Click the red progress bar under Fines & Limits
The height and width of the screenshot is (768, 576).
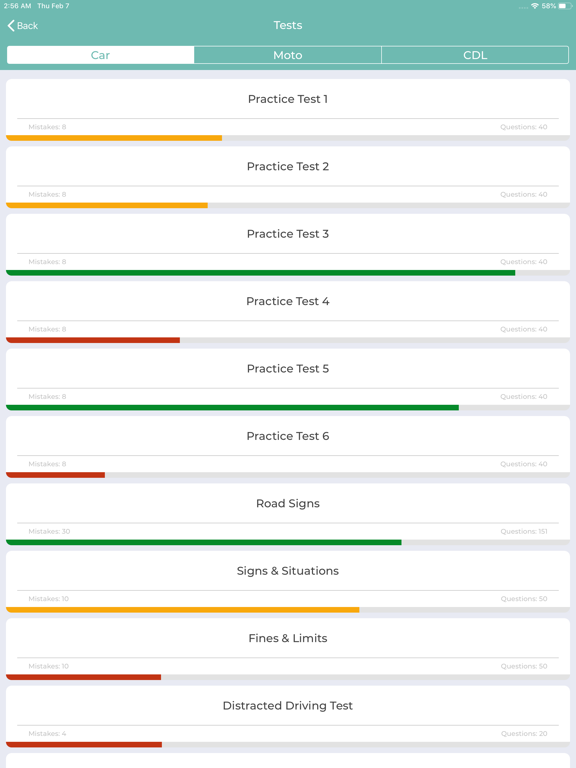coord(84,677)
